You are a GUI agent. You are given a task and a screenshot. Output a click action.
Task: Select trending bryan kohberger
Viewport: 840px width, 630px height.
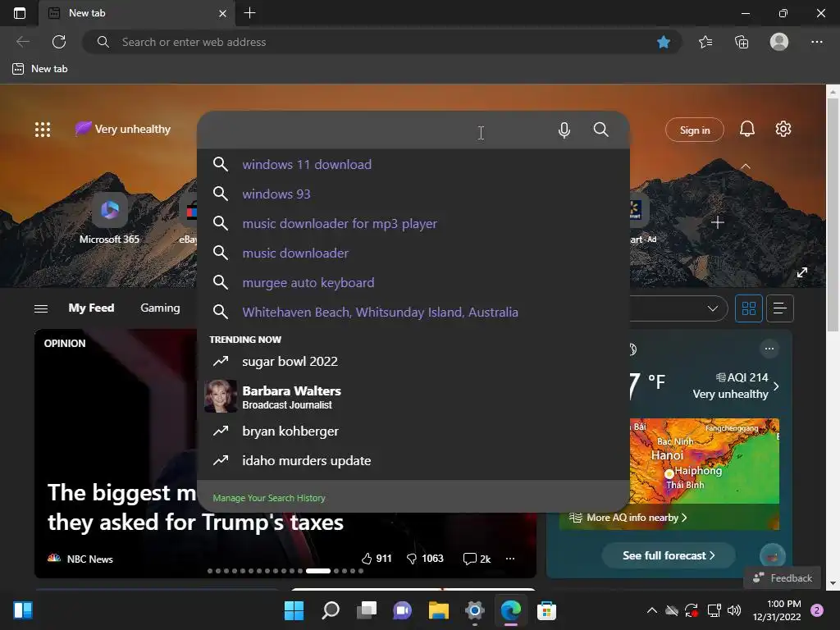pos(413,431)
